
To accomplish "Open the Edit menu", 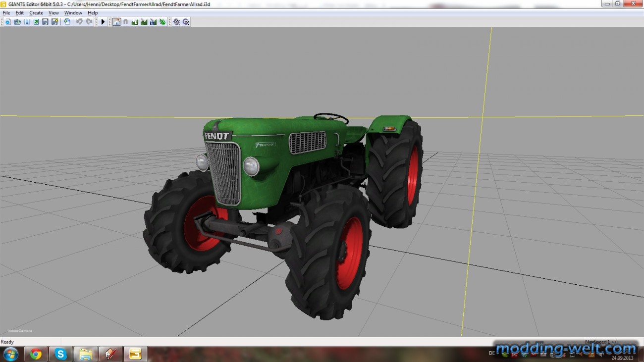I will pos(19,13).
